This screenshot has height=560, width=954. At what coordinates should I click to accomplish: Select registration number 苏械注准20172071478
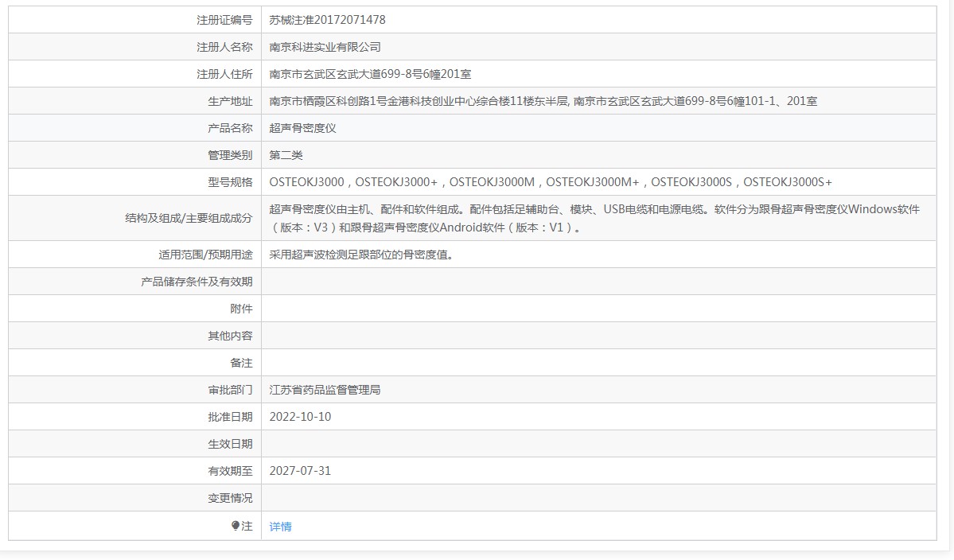click(327, 20)
